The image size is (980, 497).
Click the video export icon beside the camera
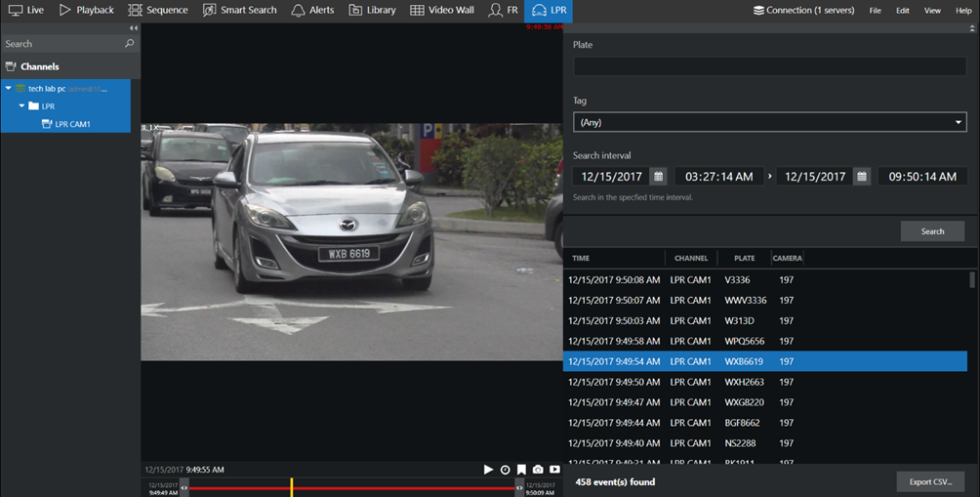tap(554, 470)
